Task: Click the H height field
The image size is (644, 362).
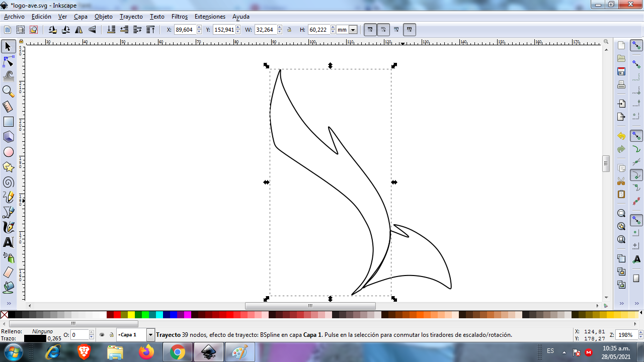Action: click(318, 30)
